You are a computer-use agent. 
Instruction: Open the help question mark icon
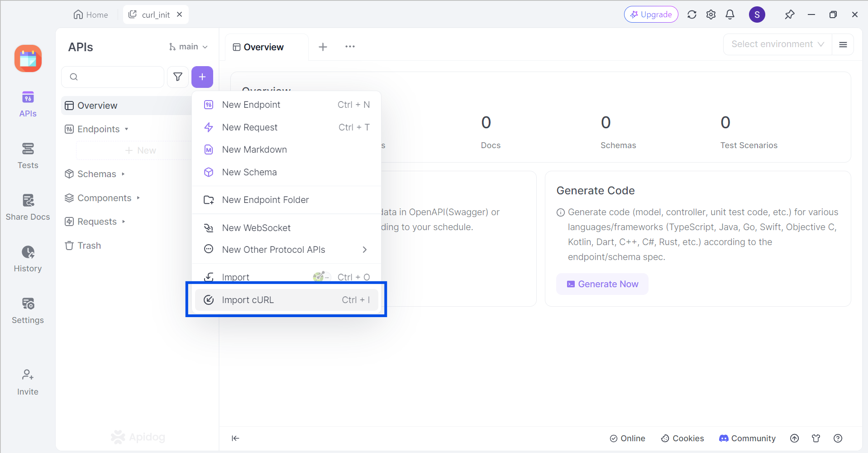click(x=838, y=438)
